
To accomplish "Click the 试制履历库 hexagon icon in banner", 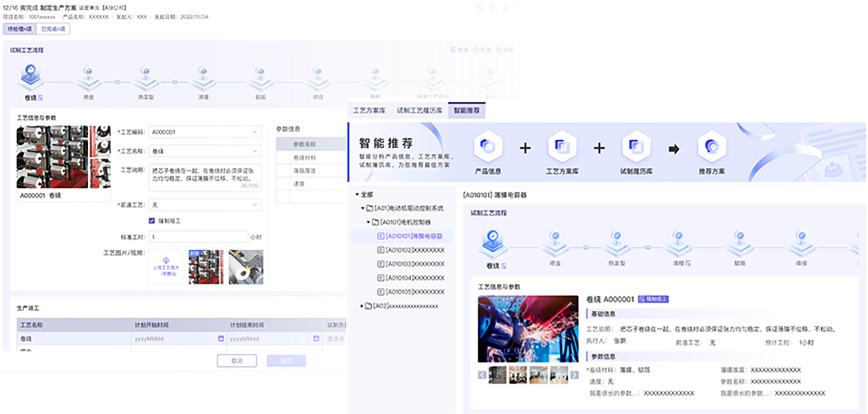I will pos(637,147).
